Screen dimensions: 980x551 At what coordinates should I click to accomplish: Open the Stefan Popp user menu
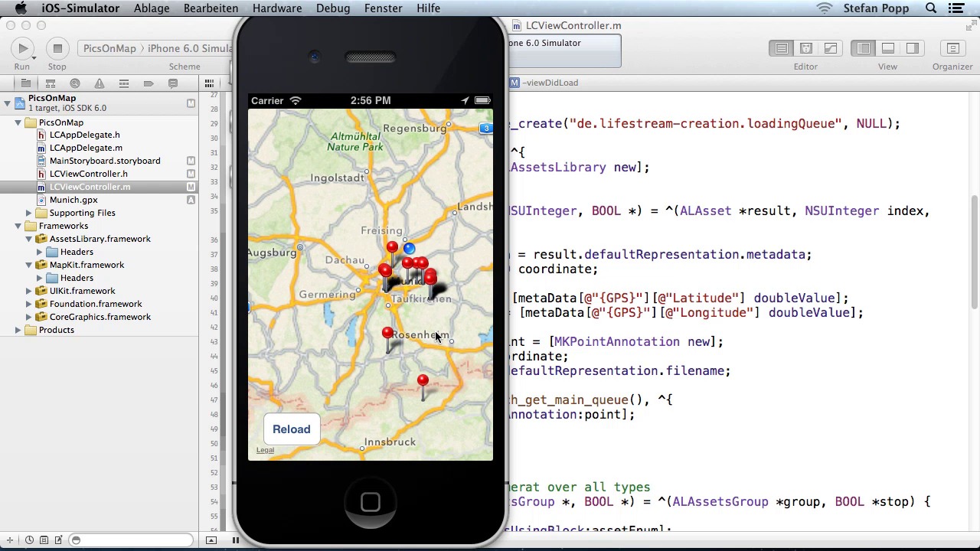tap(876, 8)
